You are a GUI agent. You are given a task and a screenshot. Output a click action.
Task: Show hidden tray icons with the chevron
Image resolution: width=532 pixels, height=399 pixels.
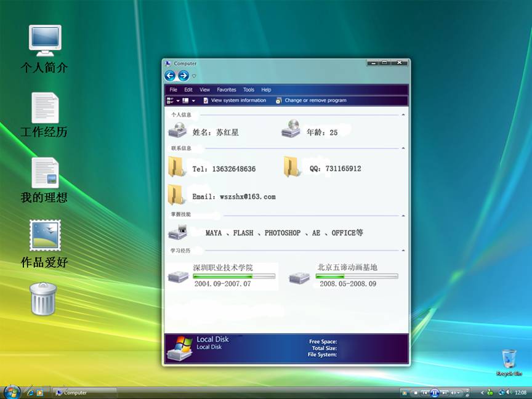click(482, 393)
